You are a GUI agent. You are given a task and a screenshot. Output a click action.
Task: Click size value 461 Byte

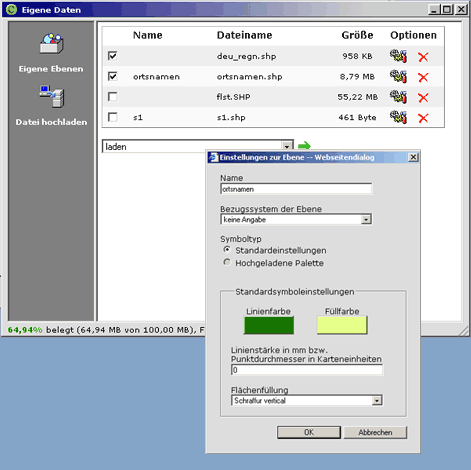point(357,117)
